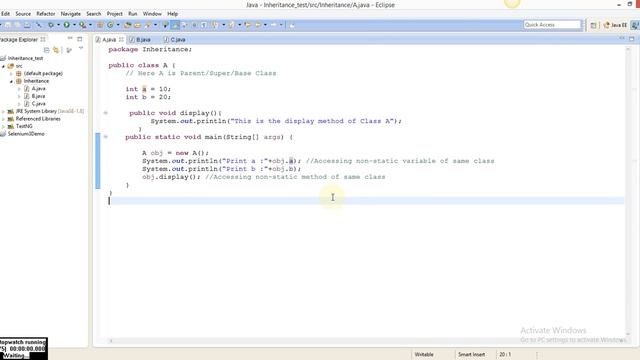
Task: Click the Next Annotation icon
Action: (x=215, y=25)
